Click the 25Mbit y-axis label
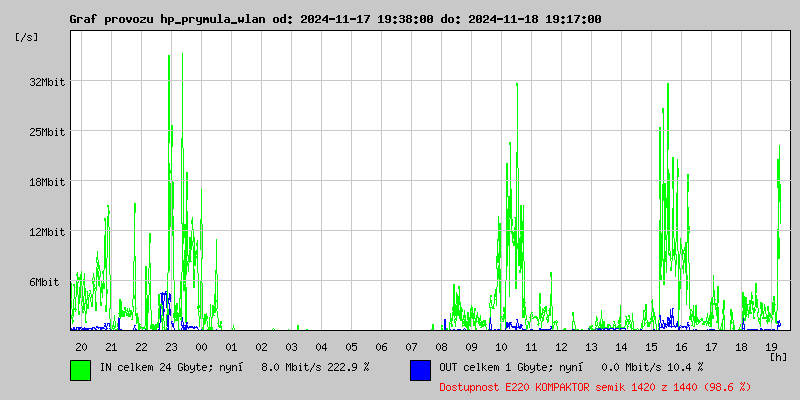 pyautogui.click(x=47, y=132)
